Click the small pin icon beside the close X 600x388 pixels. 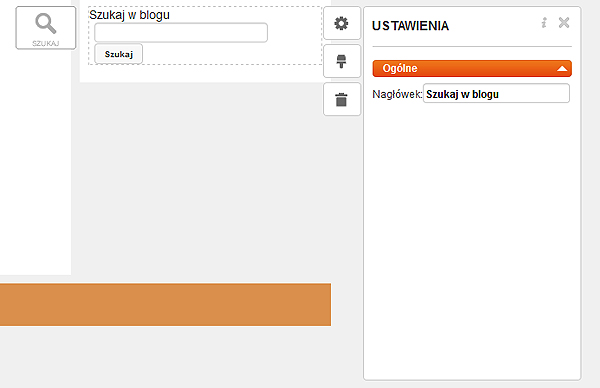pos(544,23)
